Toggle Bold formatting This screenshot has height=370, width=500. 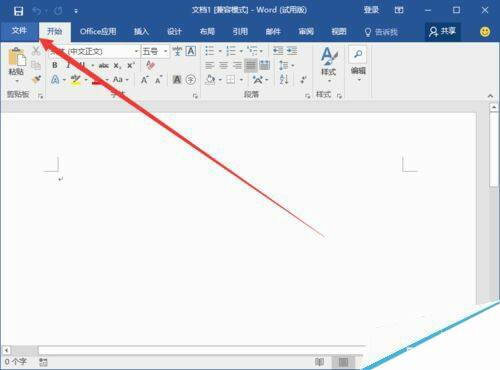click(x=55, y=65)
